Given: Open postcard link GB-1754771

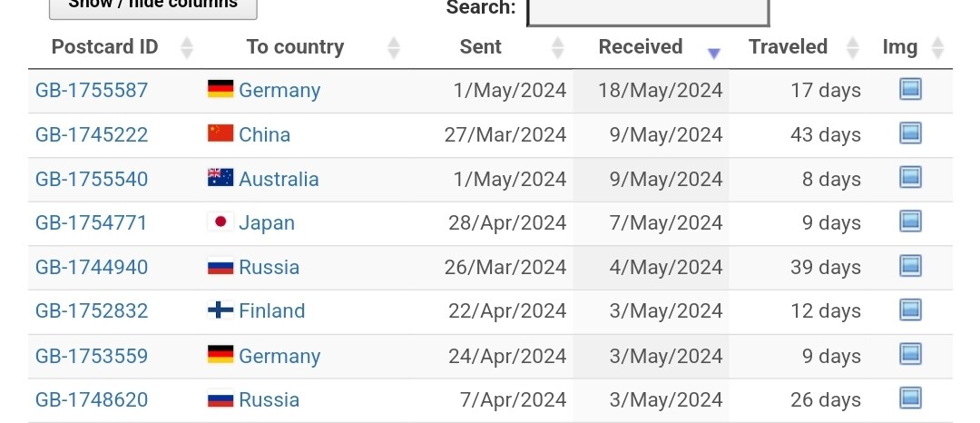Looking at the screenshot, I should tap(92, 223).
